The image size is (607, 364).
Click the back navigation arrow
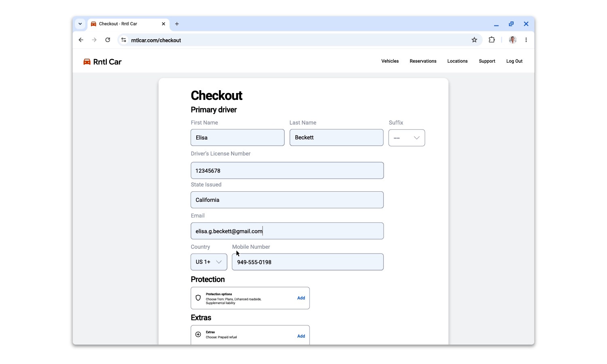coord(81,40)
